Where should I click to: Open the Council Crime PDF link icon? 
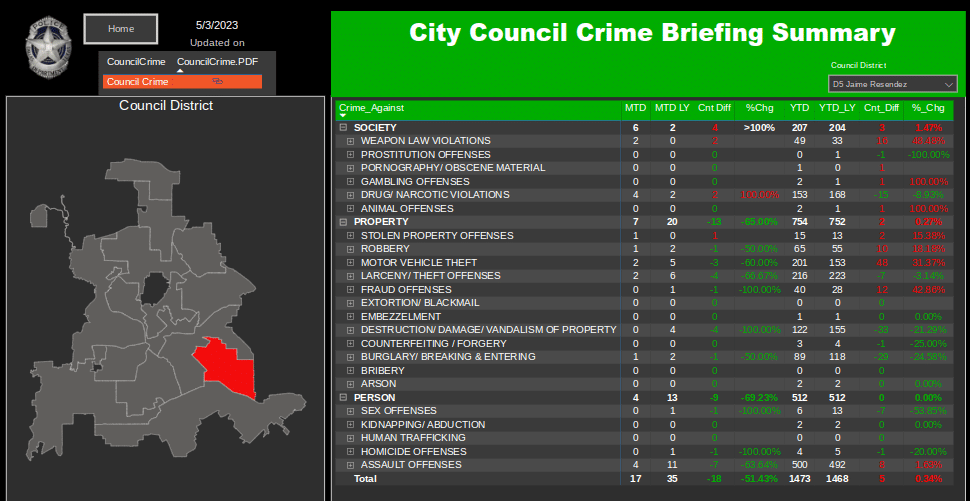click(x=217, y=82)
